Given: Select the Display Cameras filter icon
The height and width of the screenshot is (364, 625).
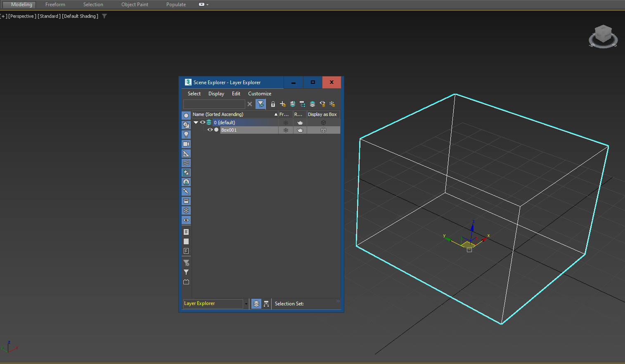Looking at the screenshot, I should pyautogui.click(x=186, y=144).
